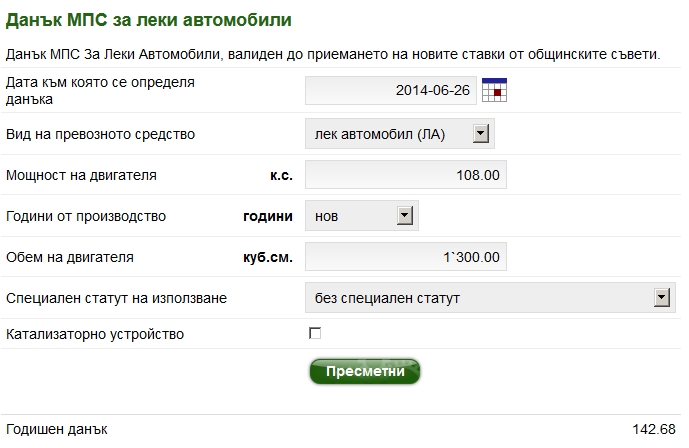
Task: Click the date label Дата към която се определя данъка
Action: 100,90
